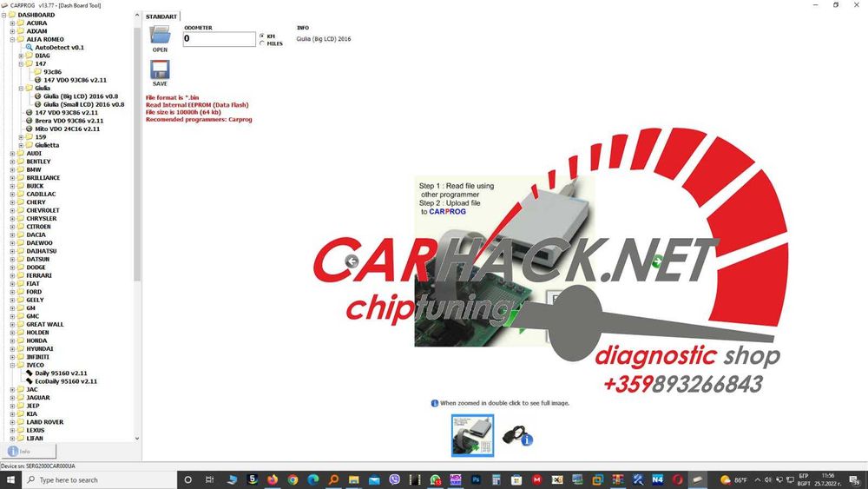Expand the AIXAM tree node
The height and width of the screenshot is (489, 868).
[12, 31]
